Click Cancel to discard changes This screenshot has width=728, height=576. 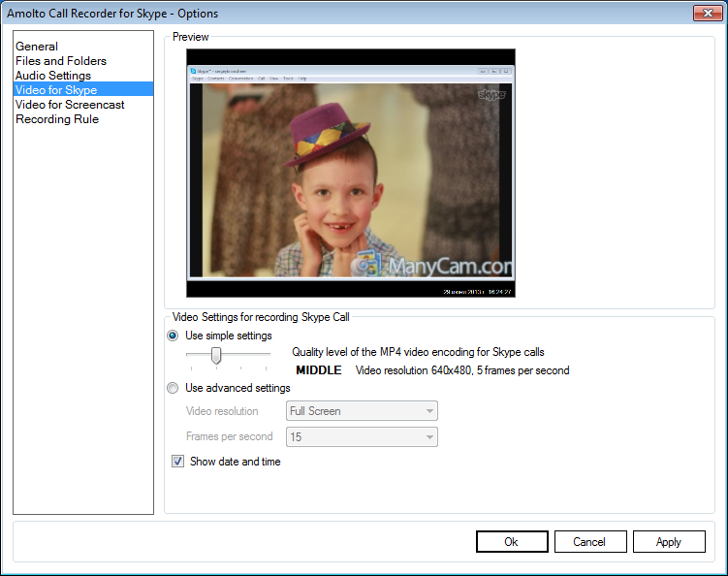coord(588,542)
